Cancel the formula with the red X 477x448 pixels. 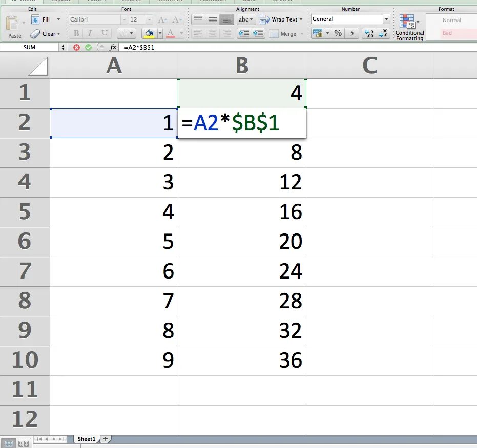(77, 48)
